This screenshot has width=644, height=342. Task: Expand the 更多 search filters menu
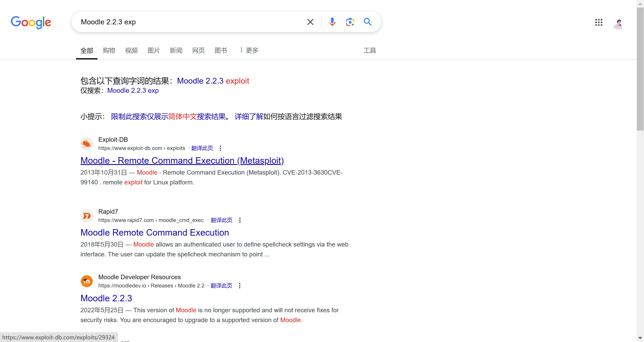point(249,50)
